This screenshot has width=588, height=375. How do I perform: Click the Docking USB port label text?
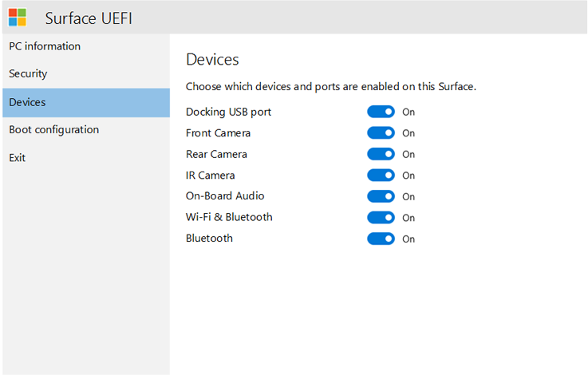(x=228, y=112)
